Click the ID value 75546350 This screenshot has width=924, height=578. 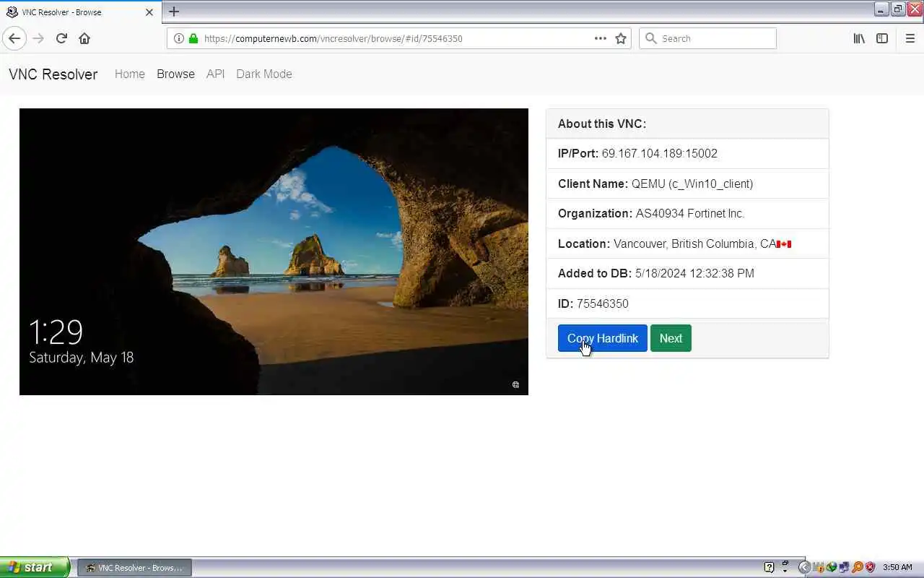point(603,303)
